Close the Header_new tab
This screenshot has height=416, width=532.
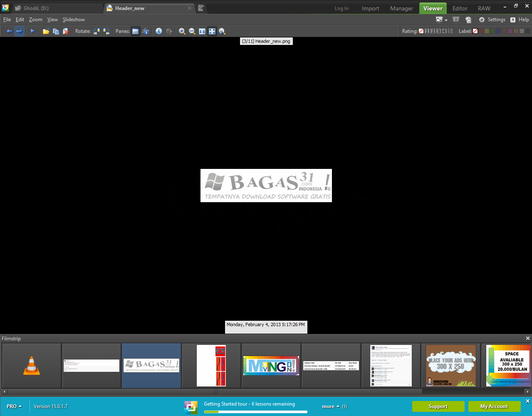(x=190, y=8)
